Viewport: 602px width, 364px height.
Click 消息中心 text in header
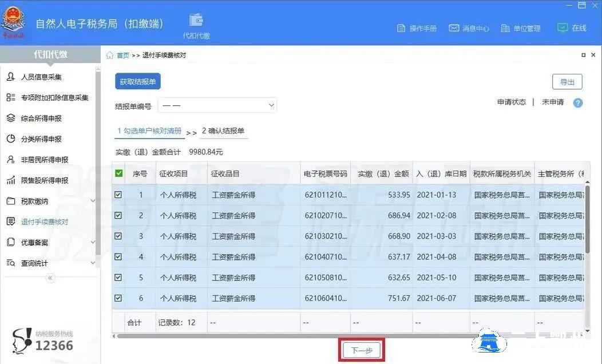click(x=476, y=29)
